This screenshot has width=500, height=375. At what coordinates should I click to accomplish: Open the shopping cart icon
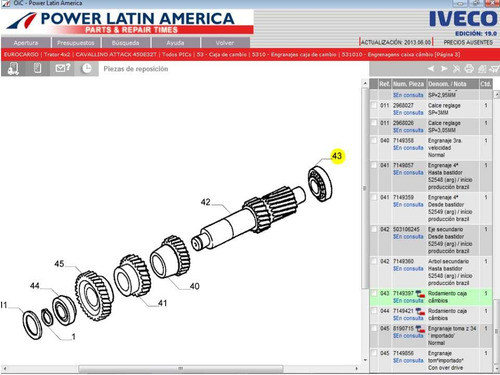(x=494, y=69)
